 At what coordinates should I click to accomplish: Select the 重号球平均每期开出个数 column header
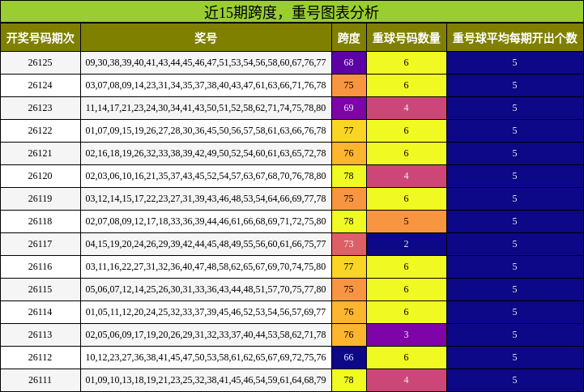(515, 37)
